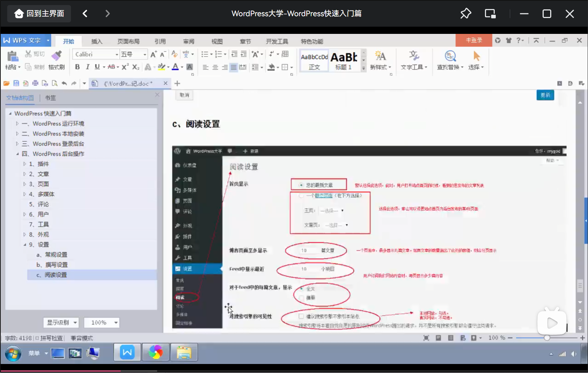The width and height of the screenshot is (588, 373).
Task: Go forward with the right arrow
Action: click(x=107, y=14)
